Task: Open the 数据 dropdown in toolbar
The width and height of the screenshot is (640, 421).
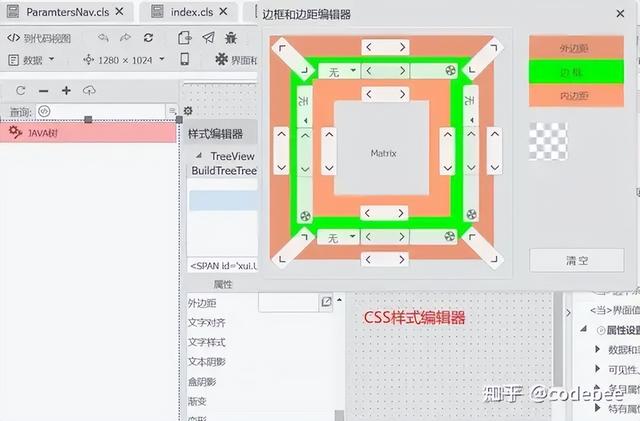Action: (x=31, y=60)
